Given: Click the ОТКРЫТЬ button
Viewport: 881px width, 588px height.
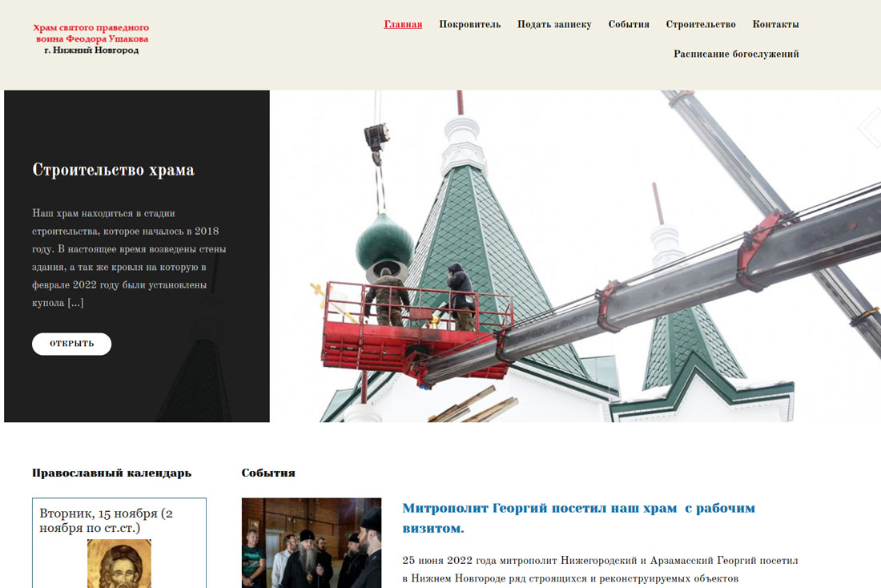Looking at the screenshot, I should 71,344.
